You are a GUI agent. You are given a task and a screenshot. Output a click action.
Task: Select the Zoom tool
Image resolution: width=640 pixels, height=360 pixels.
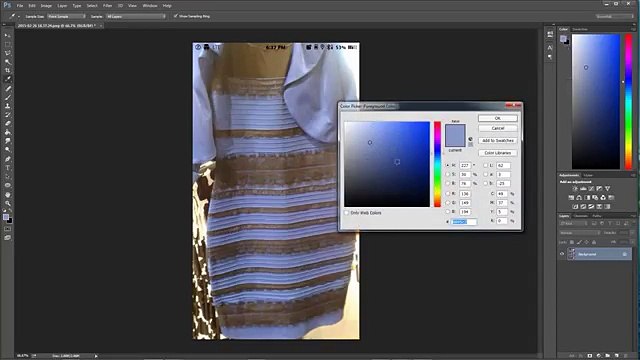pos(7,203)
